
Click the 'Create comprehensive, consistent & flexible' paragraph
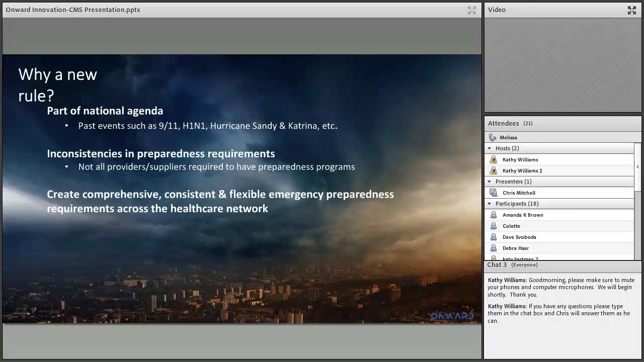pyautogui.click(x=220, y=202)
